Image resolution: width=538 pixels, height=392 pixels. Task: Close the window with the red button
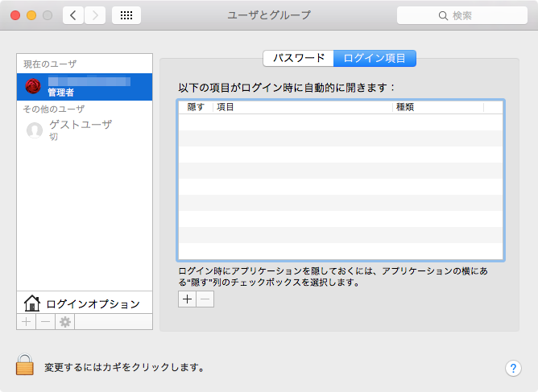(x=15, y=15)
